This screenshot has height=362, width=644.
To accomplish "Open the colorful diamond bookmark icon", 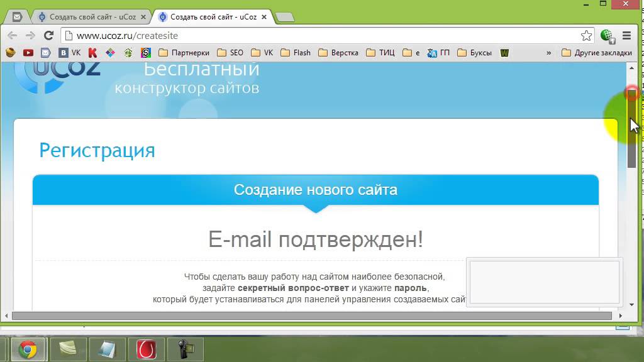I will click(110, 53).
